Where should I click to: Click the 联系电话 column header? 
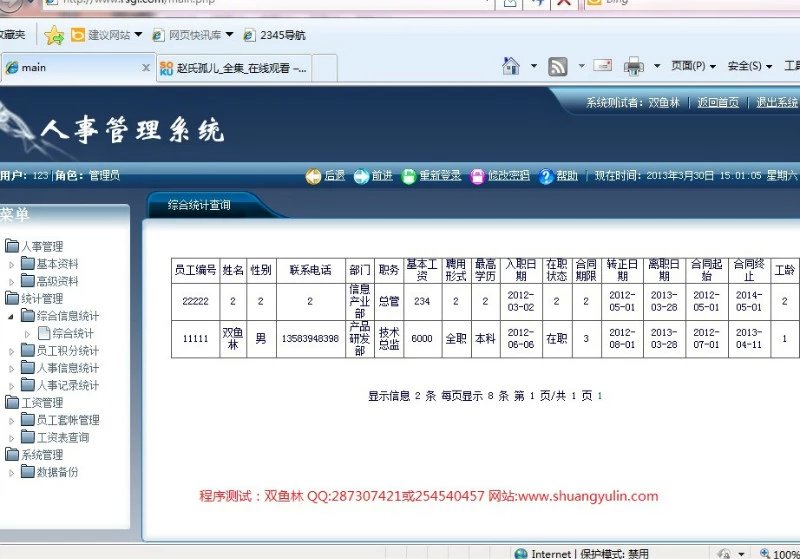(x=310, y=270)
